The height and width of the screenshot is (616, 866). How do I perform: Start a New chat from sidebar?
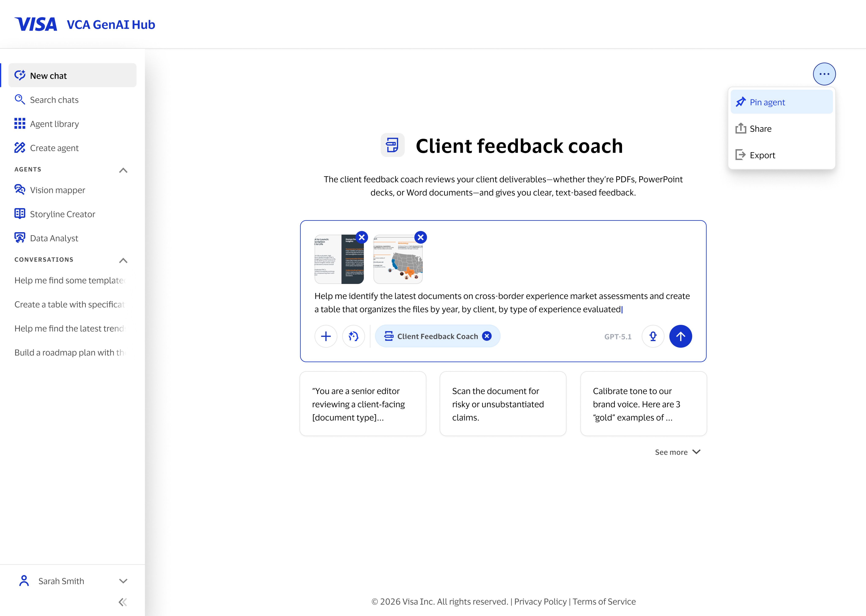[x=73, y=75]
